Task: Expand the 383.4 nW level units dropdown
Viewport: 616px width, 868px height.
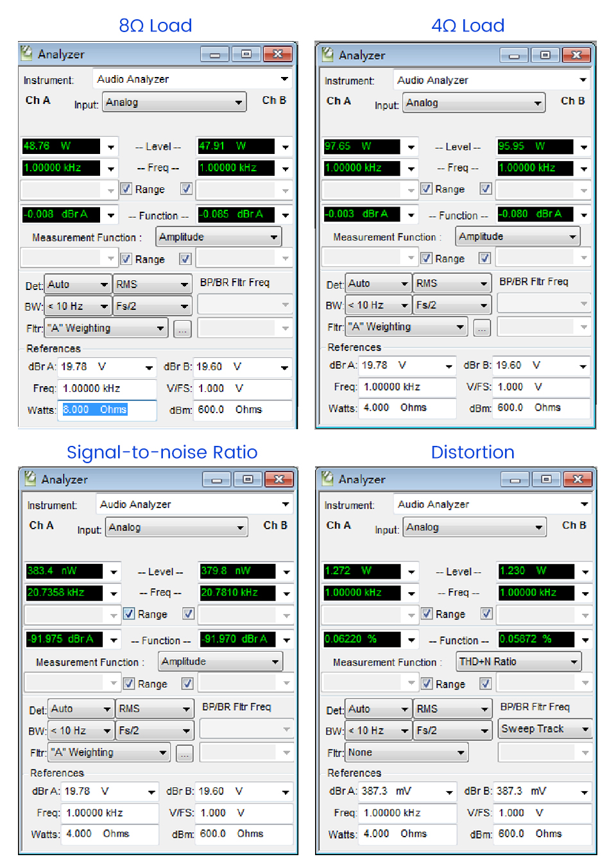Action: (114, 572)
